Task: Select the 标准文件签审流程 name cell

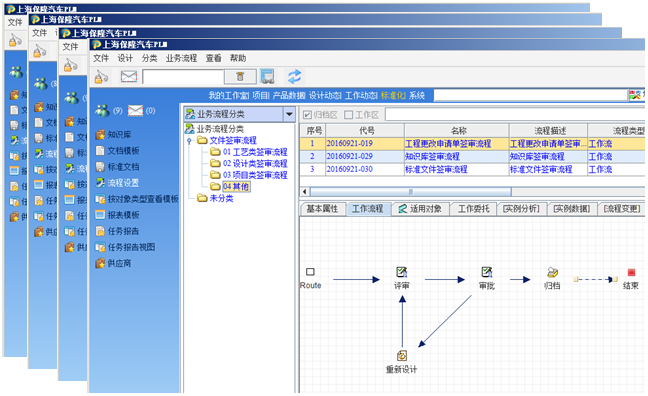Action: tap(457, 169)
